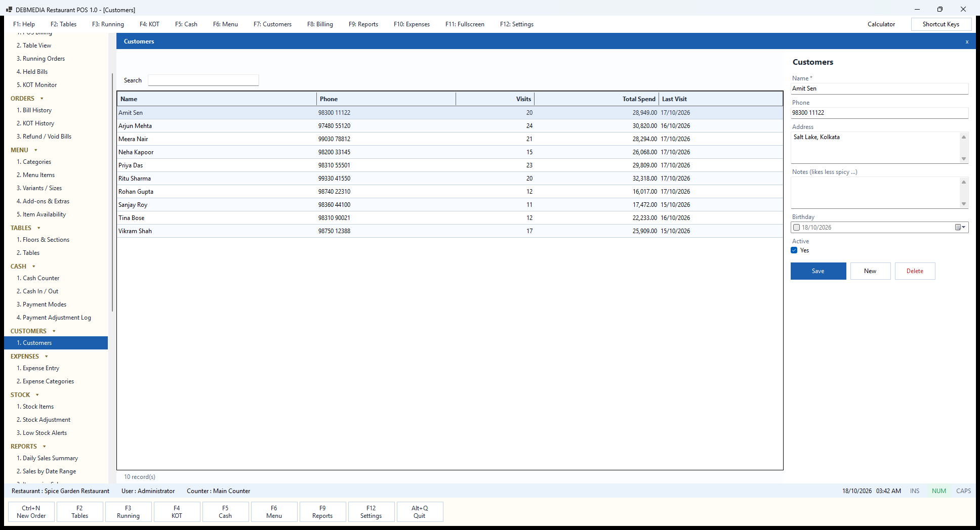Collapse the STOCK section arrow
This screenshot has width=980, height=530.
[x=37, y=395]
